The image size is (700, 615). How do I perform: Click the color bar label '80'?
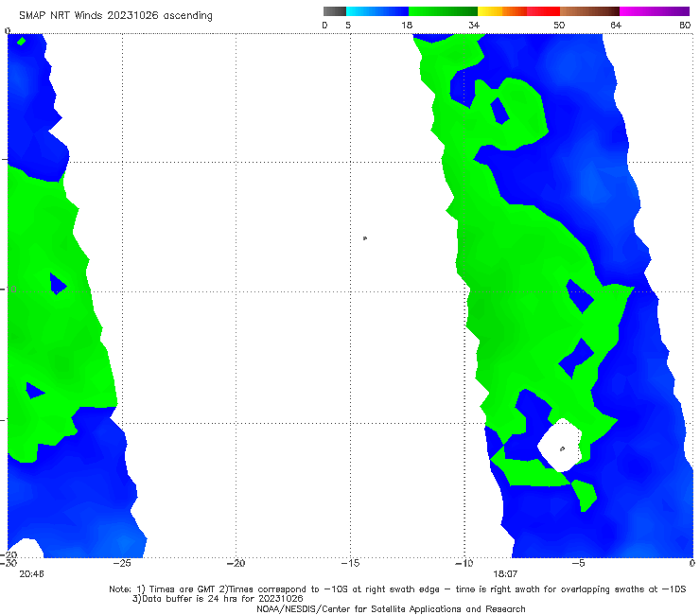point(685,26)
